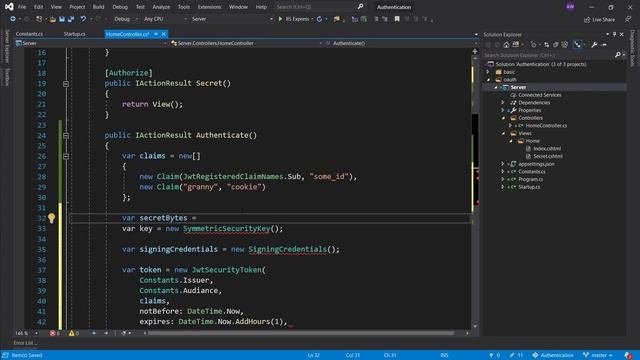Start debugging with green IIS Express play icon
640x360 pixels.
coord(280,19)
